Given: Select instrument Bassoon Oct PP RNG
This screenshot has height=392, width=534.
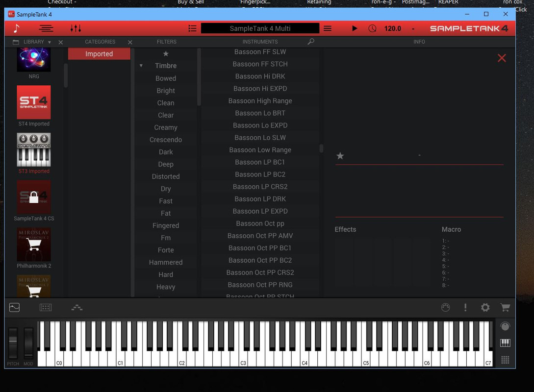Looking at the screenshot, I should pyautogui.click(x=260, y=285).
